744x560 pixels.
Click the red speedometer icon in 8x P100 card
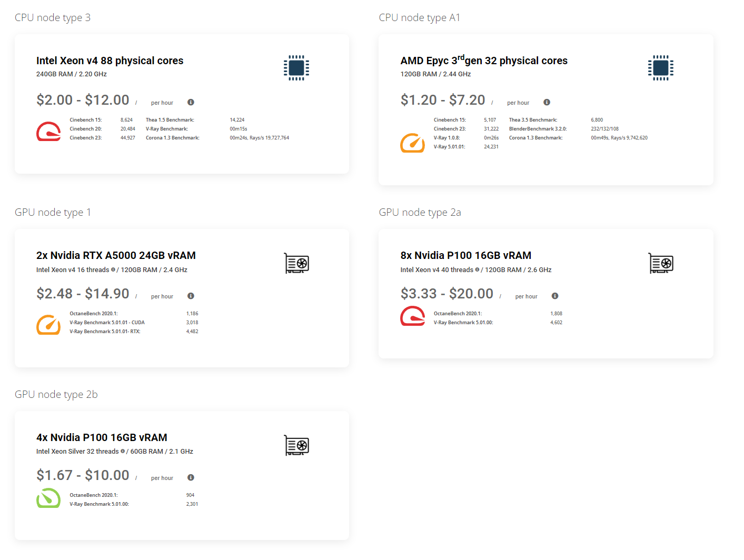pyautogui.click(x=412, y=316)
